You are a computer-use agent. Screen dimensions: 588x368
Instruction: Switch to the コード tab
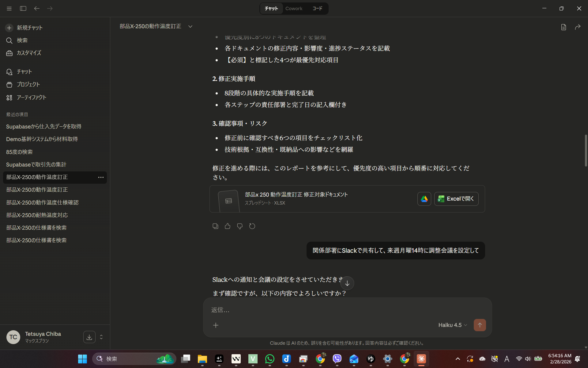[x=317, y=9]
